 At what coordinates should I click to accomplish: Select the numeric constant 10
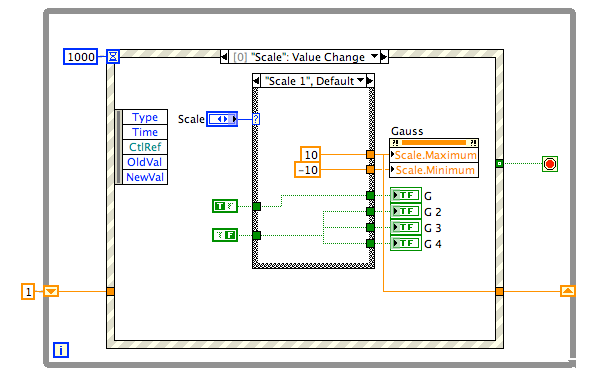(310, 155)
